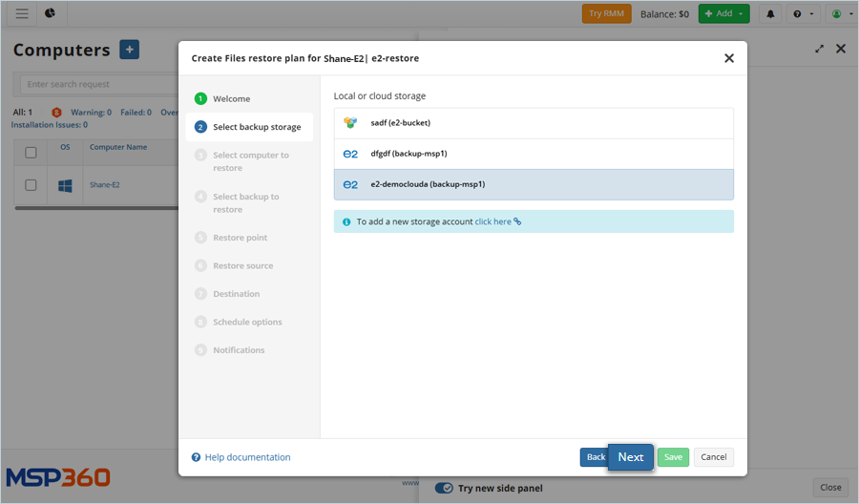
Task: Select the Select backup storage step
Action: tap(256, 127)
